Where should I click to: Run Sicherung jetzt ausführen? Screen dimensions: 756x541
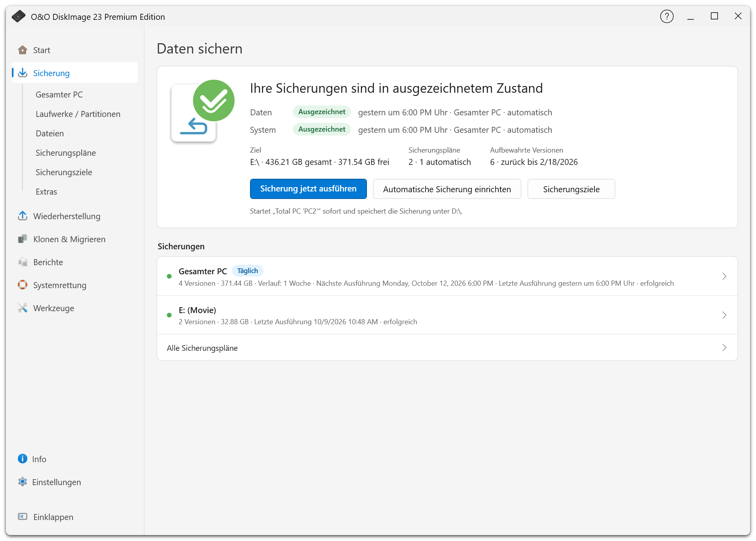pos(308,189)
